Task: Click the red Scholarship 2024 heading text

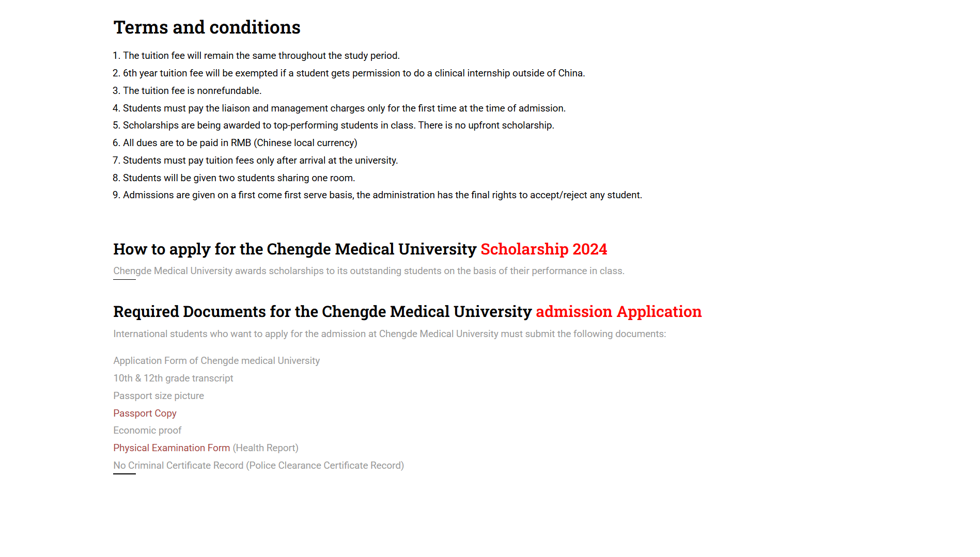Action: [x=543, y=249]
